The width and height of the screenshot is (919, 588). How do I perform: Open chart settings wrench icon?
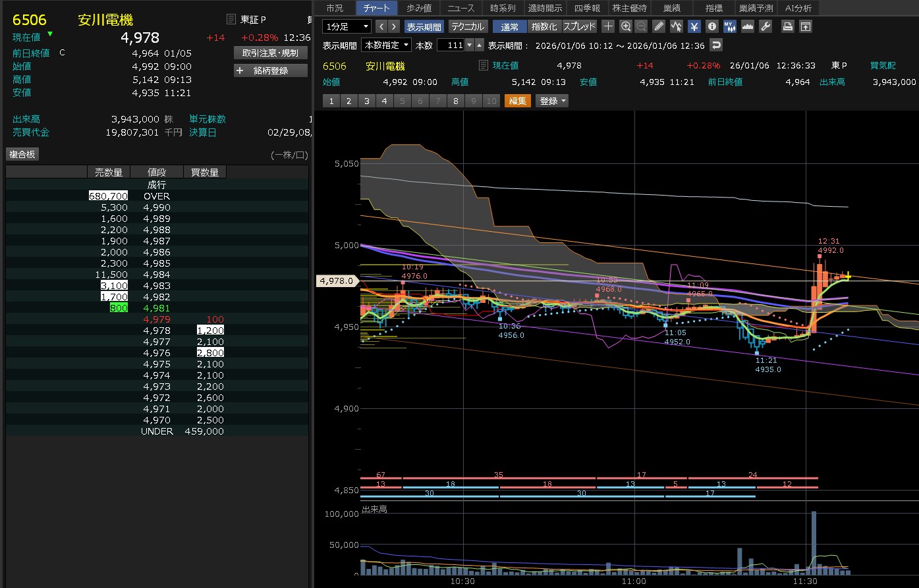[765, 26]
